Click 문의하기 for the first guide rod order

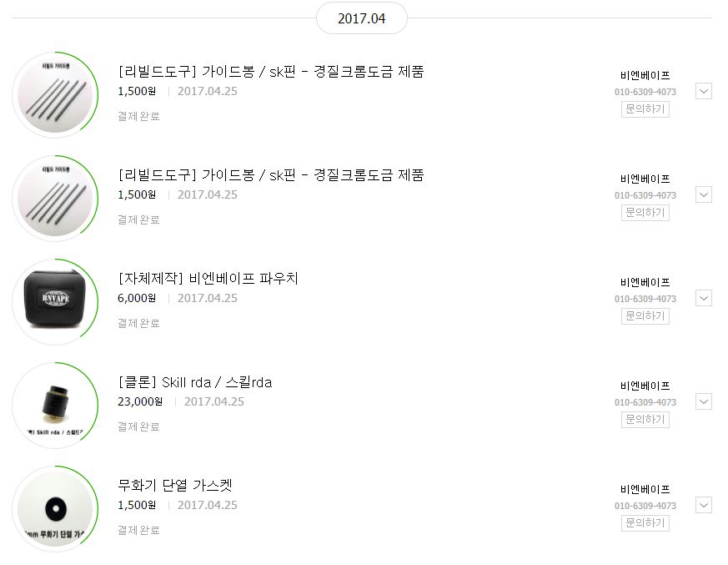click(645, 109)
